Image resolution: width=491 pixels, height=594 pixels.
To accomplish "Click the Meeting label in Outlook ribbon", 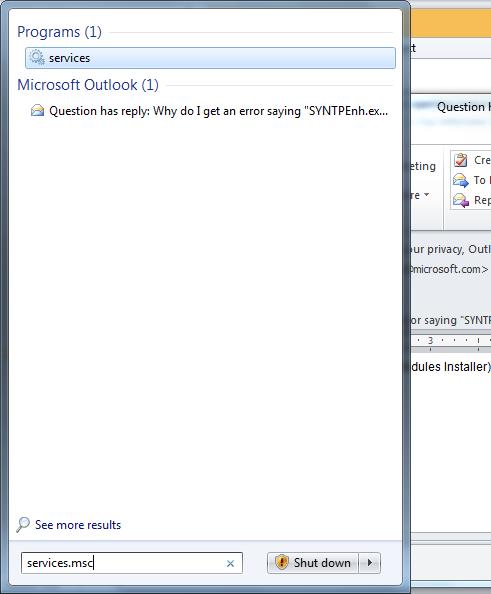I will pos(423,166).
